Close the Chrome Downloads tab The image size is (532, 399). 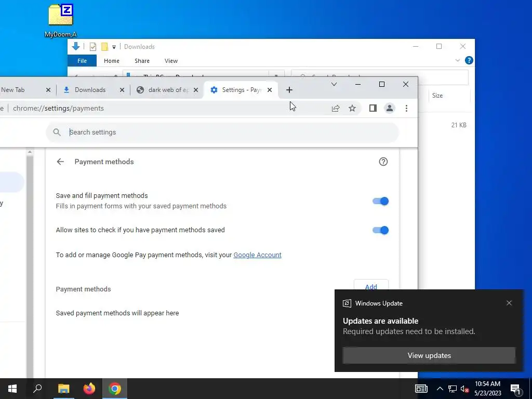[x=122, y=90]
